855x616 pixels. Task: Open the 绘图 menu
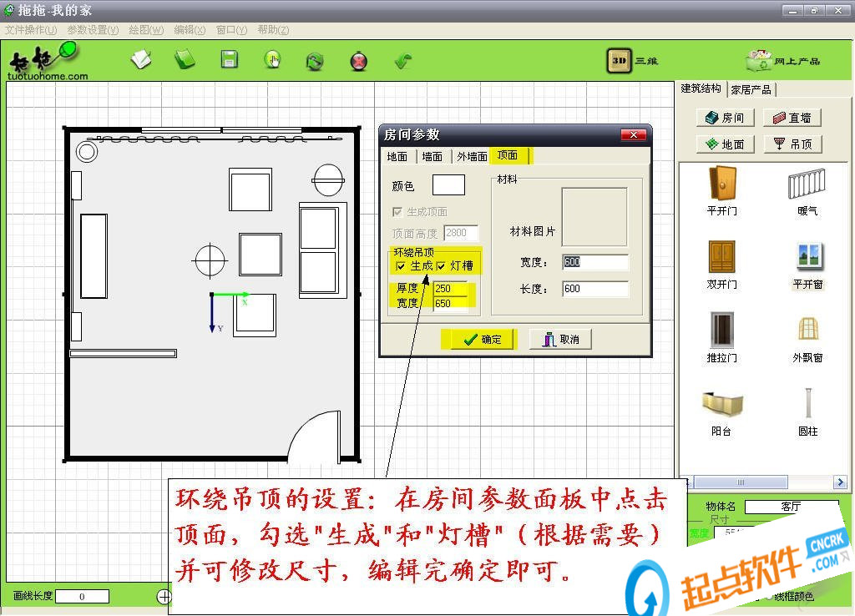point(146,30)
